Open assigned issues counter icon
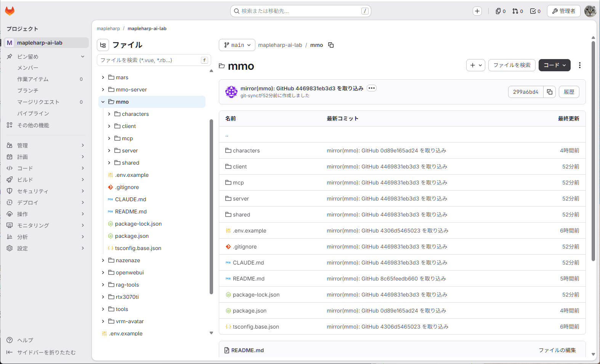Screen dimensions: 600x364 pyautogui.click(x=501, y=11)
